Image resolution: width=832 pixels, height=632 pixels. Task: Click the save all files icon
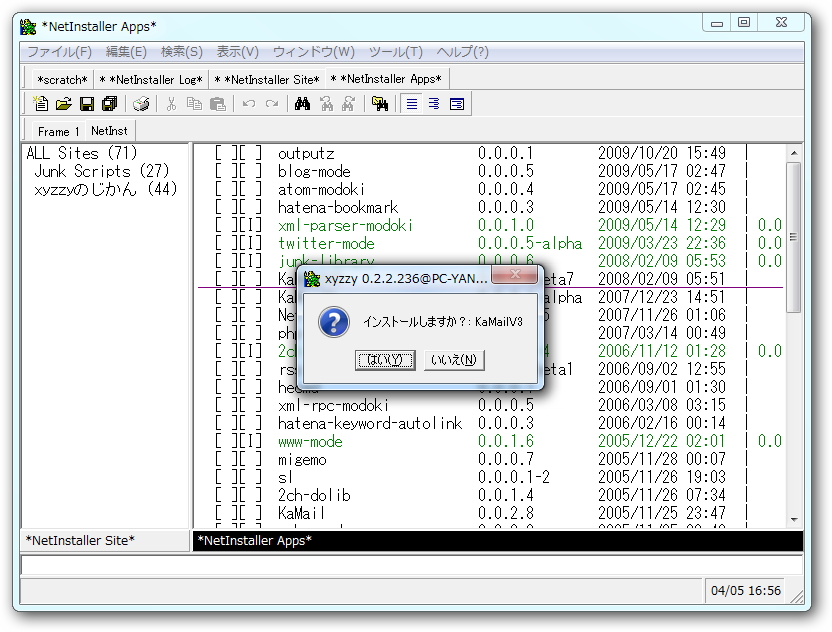tap(110, 103)
